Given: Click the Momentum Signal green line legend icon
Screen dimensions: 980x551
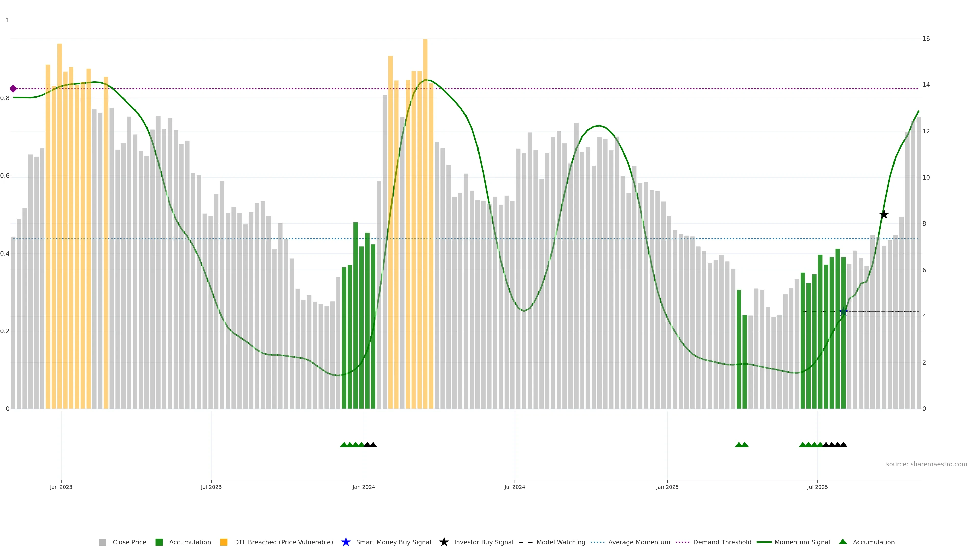Looking at the screenshot, I should 764,542.
